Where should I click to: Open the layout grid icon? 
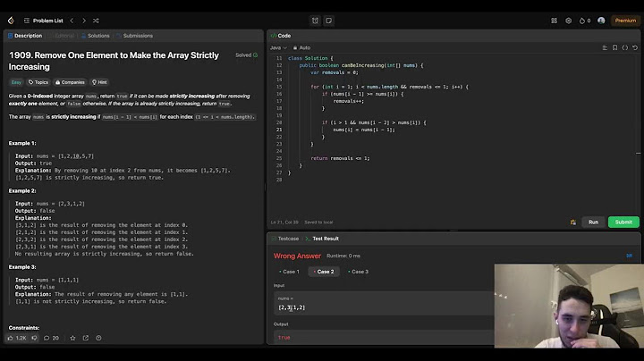pos(554,21)
